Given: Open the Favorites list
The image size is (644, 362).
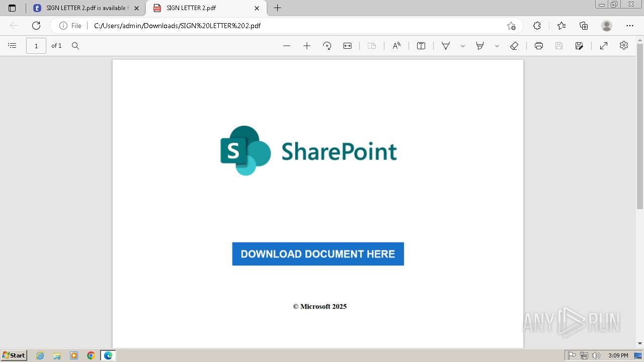Looking at the screenshot, I should 561,26.
